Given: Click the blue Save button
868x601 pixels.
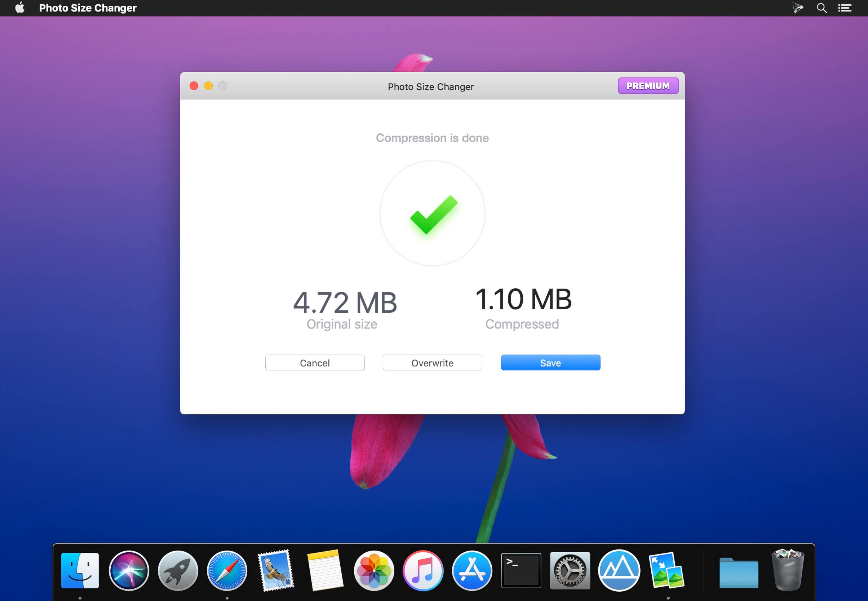Looking at the screenshot, I should 550,362.
